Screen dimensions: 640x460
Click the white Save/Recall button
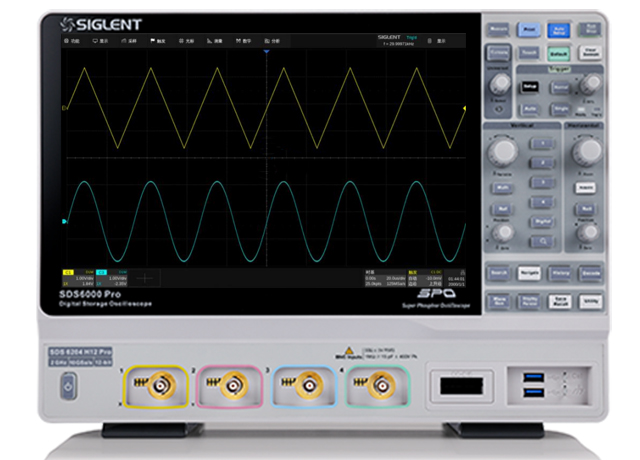click(x=560, y=302)
